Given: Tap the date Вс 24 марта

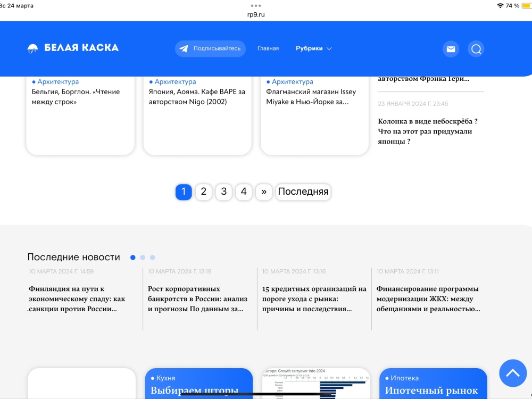Looking at the screenshot, I should (x=16, y=6).
